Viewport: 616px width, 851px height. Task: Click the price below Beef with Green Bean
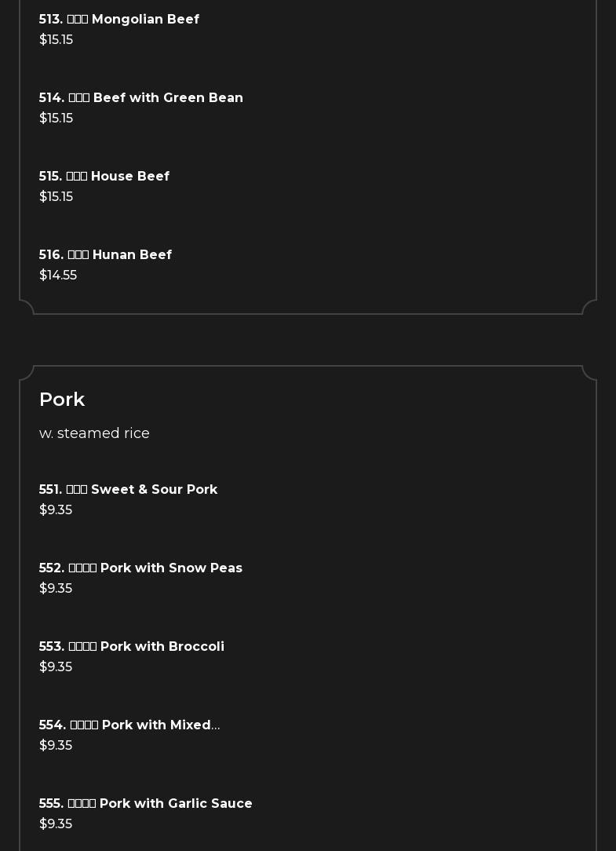pos(56,118)
